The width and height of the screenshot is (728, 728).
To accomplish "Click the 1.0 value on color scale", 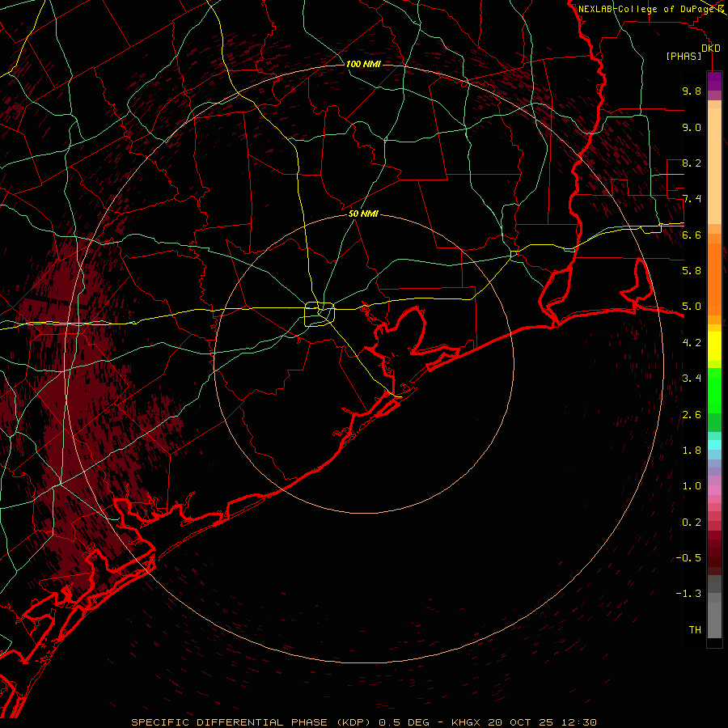I will (x=692, y=486).
